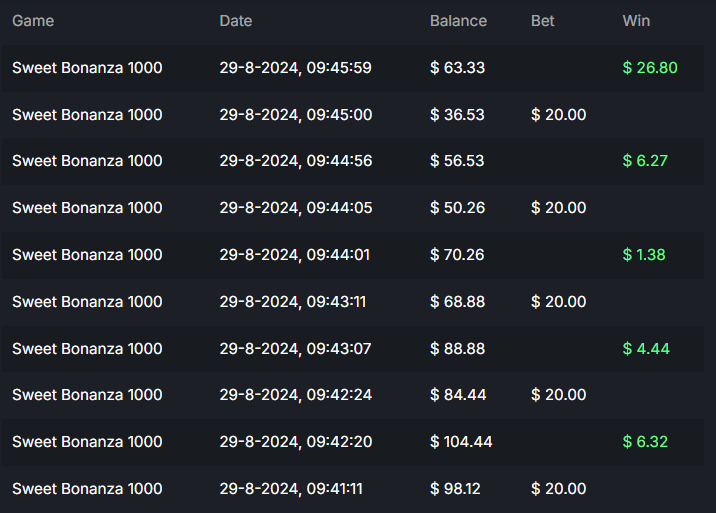Click the $ 20.00 bet at 09:42:24
This screenshot has height=513, width=716.
click(x=558, y=395)
